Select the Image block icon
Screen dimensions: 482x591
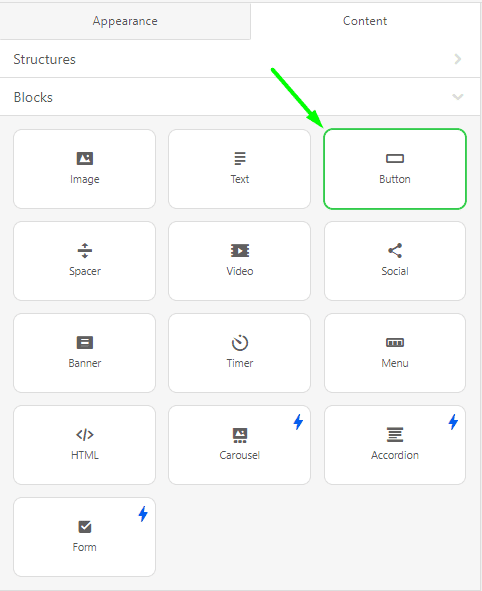coord(84,158)
